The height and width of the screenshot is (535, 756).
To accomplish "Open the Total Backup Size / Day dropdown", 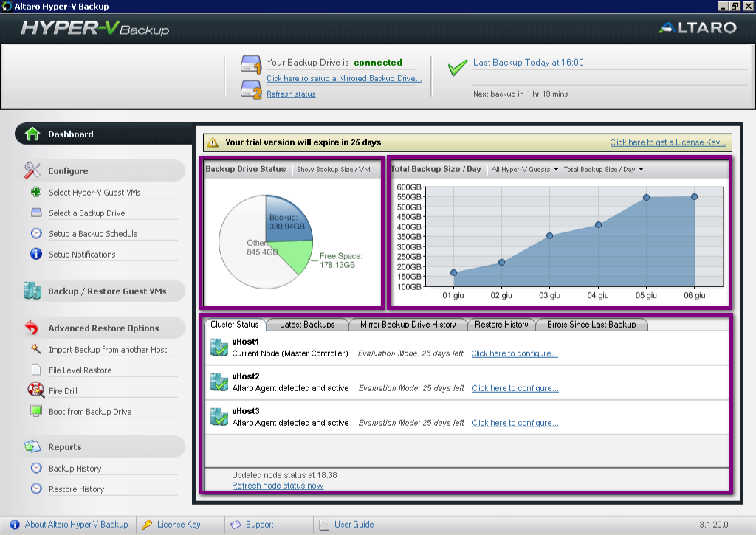I will click(603, 169).
